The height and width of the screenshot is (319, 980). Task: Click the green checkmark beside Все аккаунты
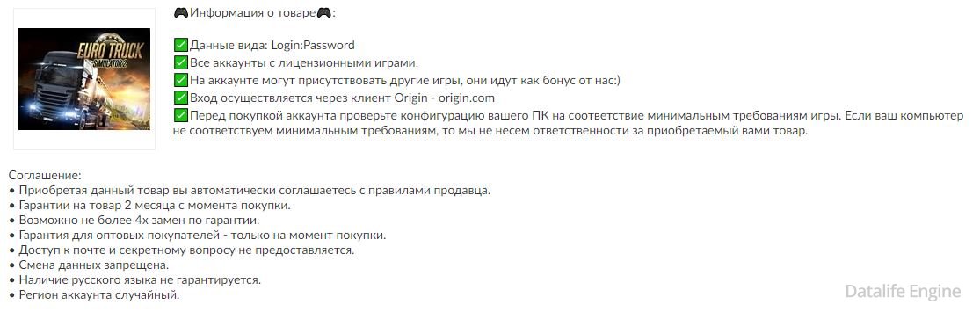(181, 62)
